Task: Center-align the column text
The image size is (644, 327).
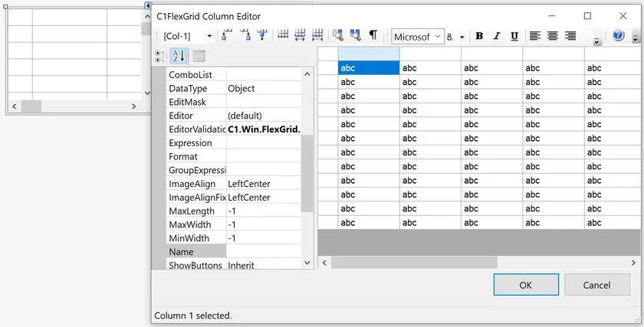Action: tap(552, 36)
